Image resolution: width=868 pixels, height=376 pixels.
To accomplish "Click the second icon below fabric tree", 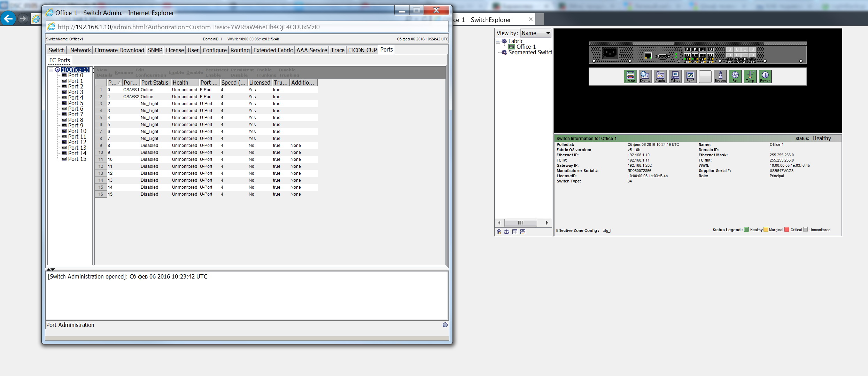I will 507,232.
